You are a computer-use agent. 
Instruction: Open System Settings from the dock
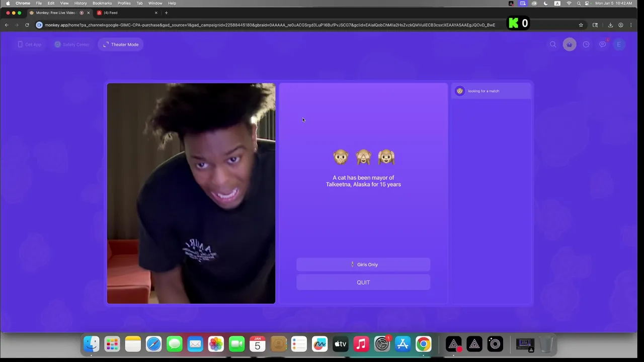[382, 344]
